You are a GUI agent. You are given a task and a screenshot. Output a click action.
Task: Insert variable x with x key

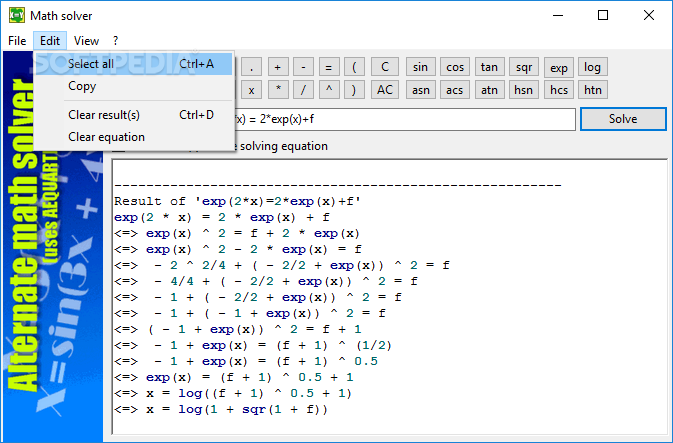pos(252,90)
